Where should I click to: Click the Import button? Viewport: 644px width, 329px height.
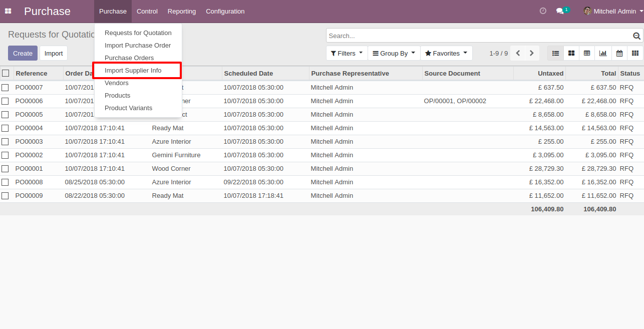(54, 53)
